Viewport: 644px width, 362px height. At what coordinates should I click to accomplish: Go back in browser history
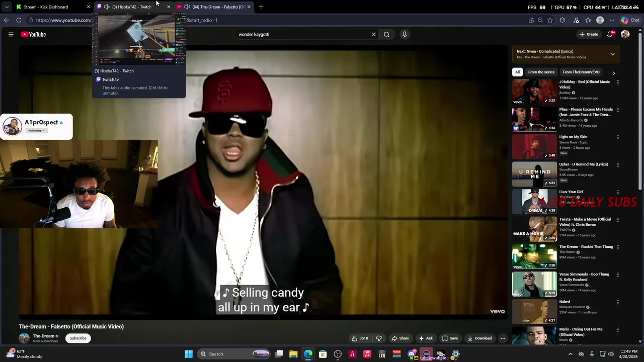(x=6, y=20)
